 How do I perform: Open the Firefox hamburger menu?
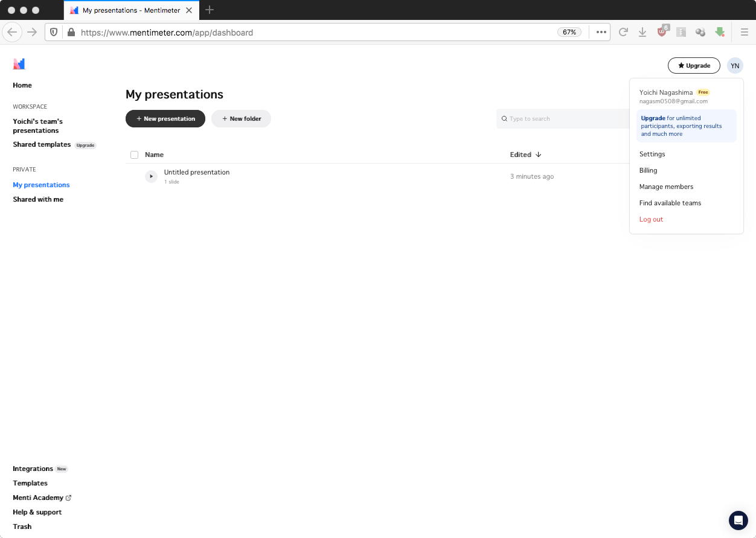point(745,32)
